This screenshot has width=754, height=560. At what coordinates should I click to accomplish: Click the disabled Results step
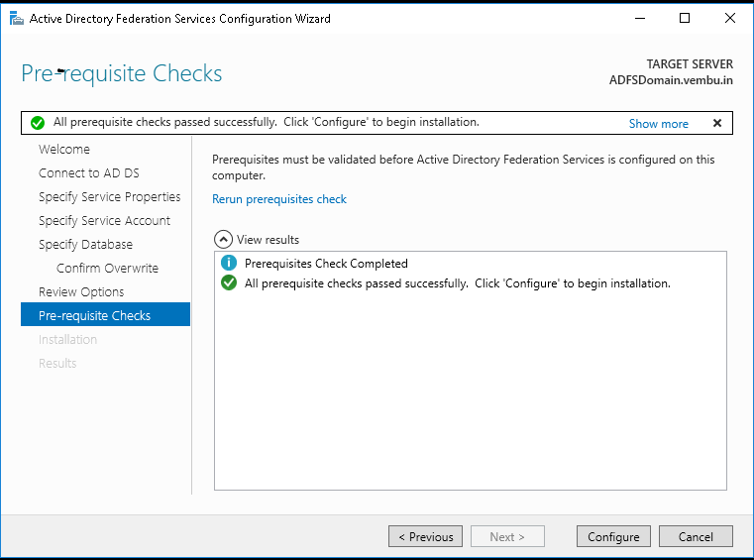pos(57,363)
